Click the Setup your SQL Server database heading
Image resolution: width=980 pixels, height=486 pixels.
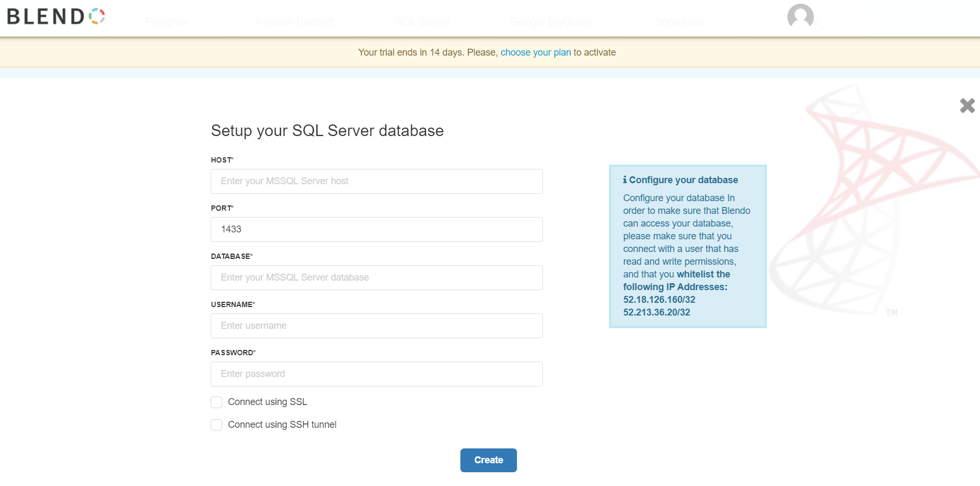coord(327,131)
